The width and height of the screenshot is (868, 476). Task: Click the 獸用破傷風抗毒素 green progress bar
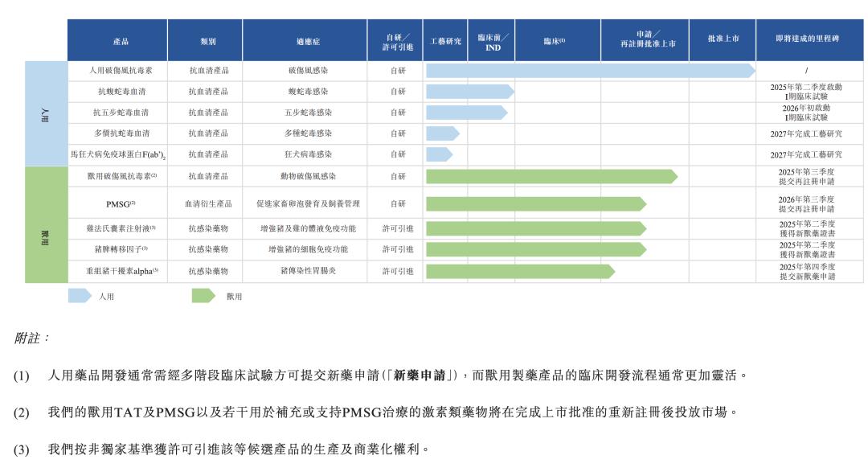coord(552,176)
